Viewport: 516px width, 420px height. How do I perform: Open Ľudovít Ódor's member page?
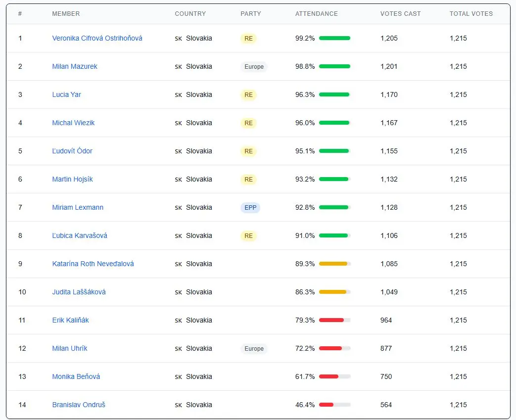point(72,151)
